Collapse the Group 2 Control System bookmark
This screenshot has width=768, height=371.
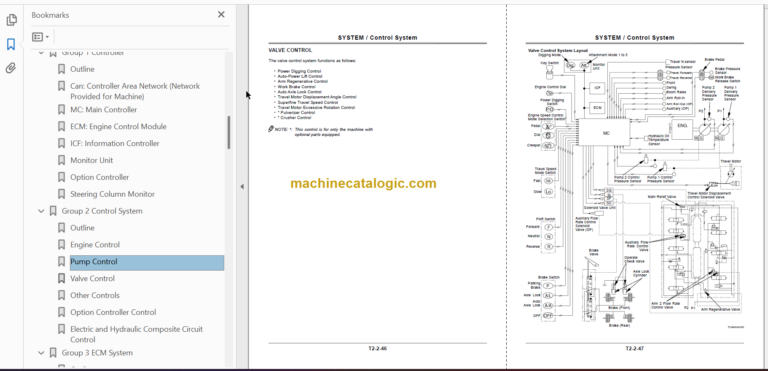click(41, 211)
